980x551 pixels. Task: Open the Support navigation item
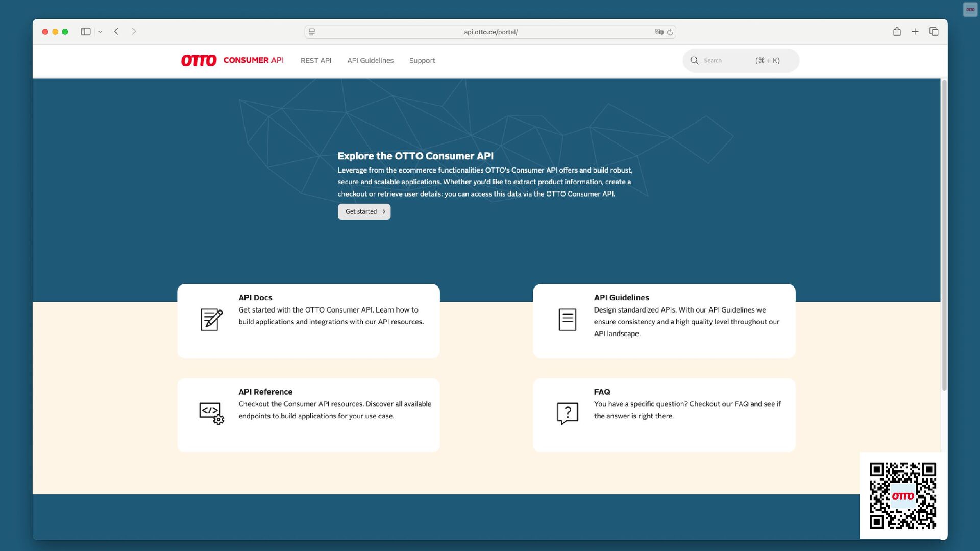pyautogui.click(x=422, y=60)
